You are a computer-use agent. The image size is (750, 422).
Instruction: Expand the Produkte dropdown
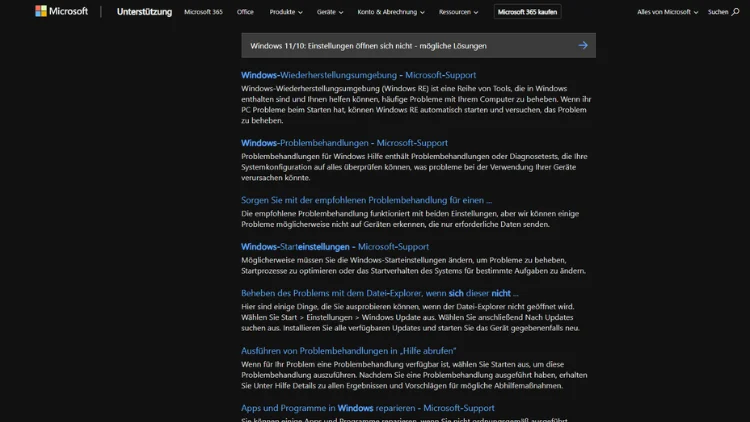(x=286, y=12)
